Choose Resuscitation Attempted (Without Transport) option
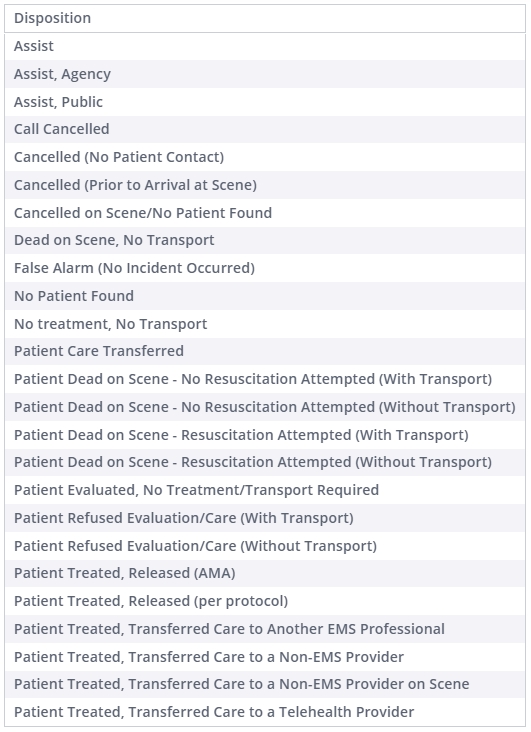The image size is (531, 732). 265,462
